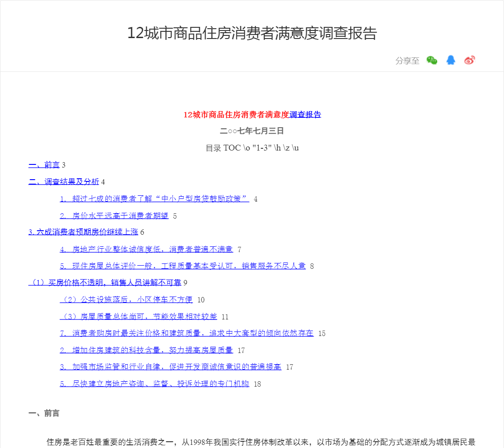
Task: Share the report to WeChat
Action: [x=432, y=60]
